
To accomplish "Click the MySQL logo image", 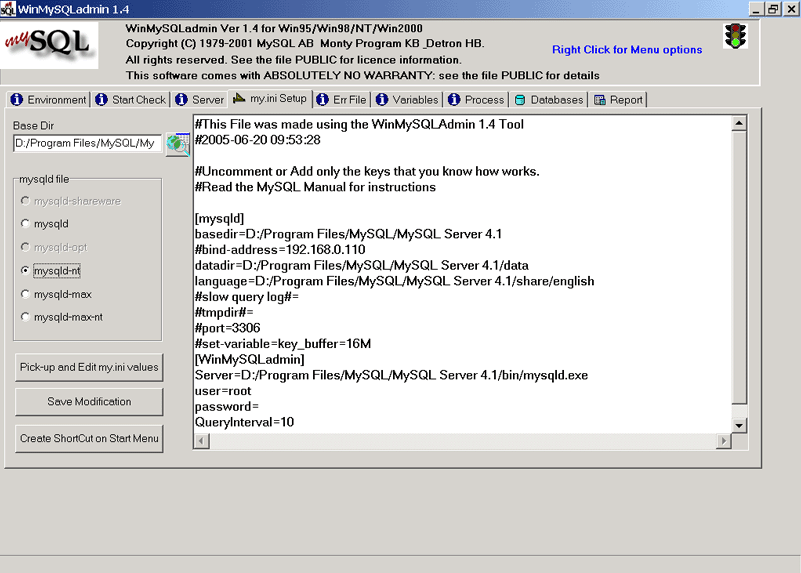I will [x=49, y=44].
